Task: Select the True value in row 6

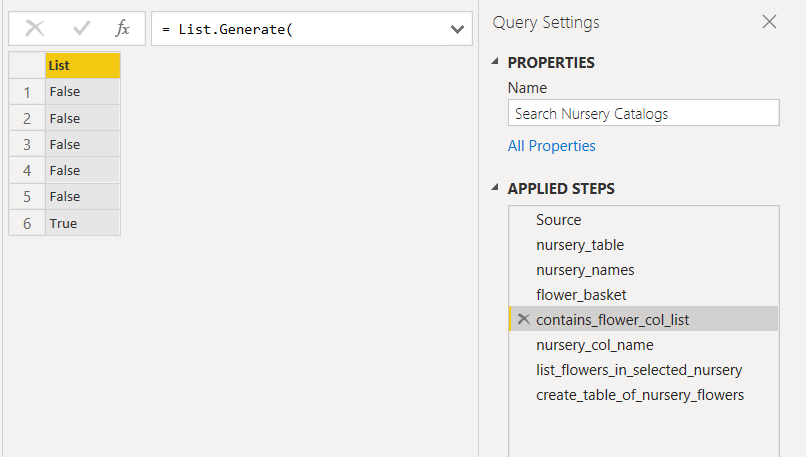Action: [x=83, y=223]
